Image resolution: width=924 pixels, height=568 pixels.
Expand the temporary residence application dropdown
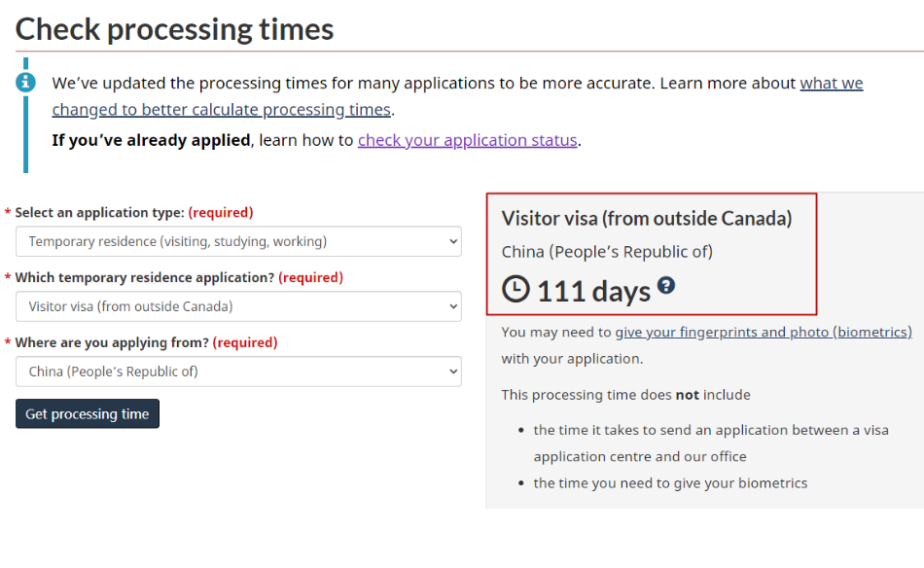tap(238, 306)
